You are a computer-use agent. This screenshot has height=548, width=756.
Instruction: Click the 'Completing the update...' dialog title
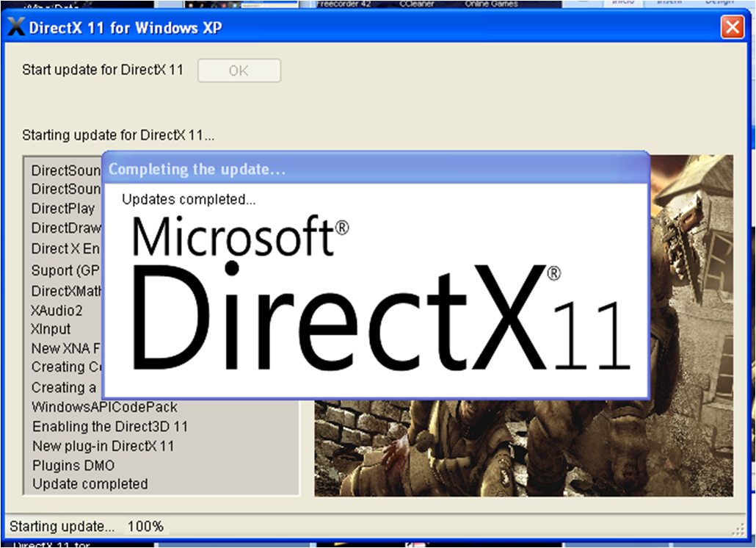pyautogui.click(x=197, y=169)
